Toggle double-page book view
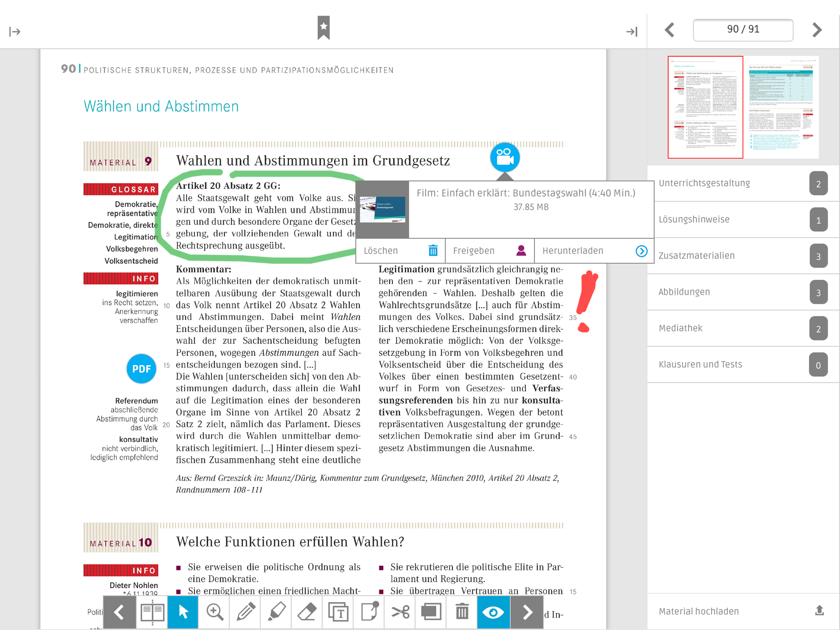 (152, 612)
